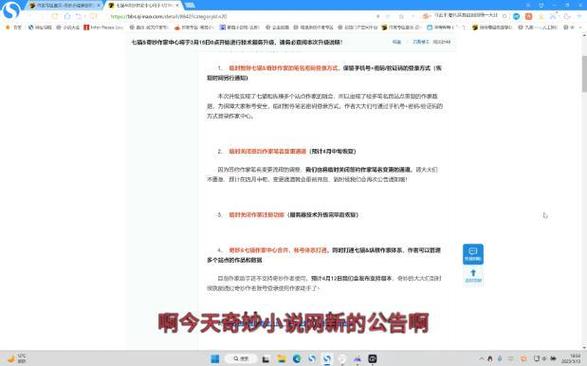Add page to favorites star in address bar

tap(401, 16)
